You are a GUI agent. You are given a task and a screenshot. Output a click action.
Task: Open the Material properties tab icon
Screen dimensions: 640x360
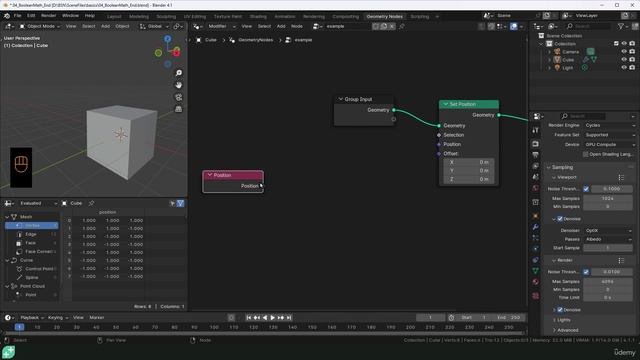click(x=536, y=282)
